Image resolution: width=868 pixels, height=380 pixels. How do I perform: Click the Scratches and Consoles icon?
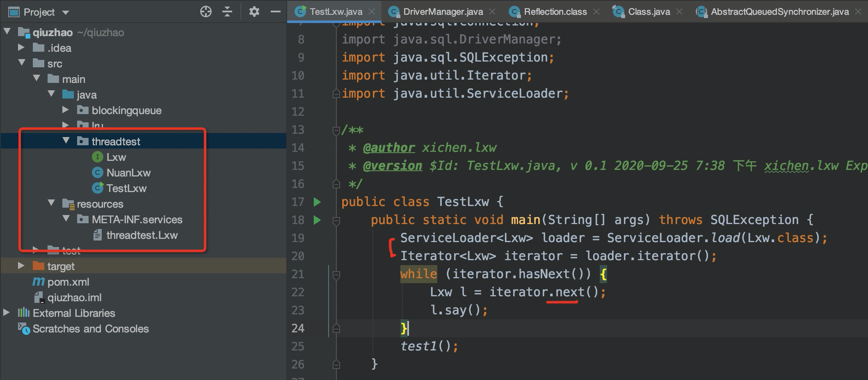pos(24,329)
